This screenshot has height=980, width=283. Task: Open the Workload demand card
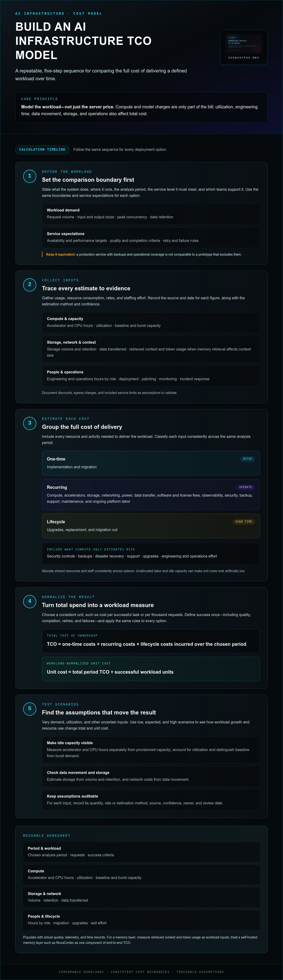pos(151,214)
